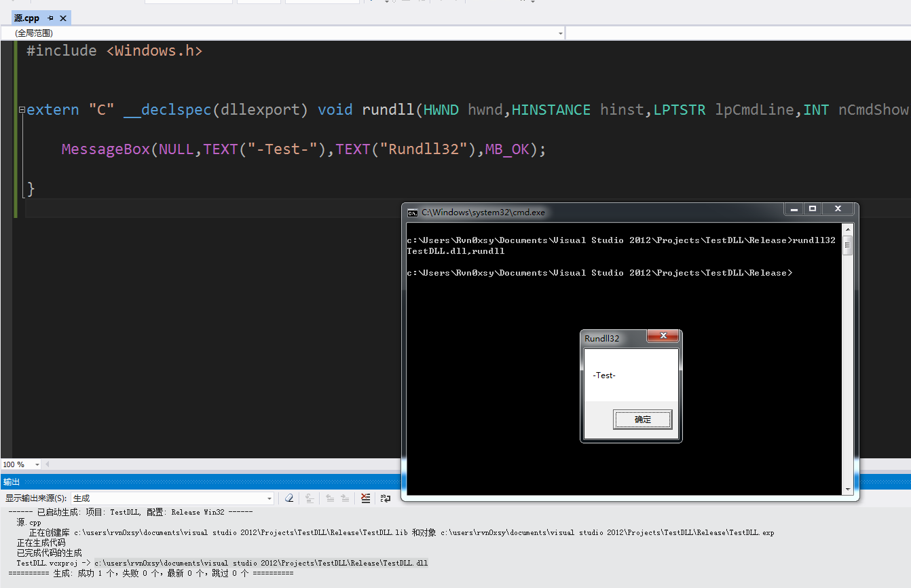Viewport: 911px width, 588px height.
Task: Close the Rundll32 message box
Action: [x=663, y=335]
